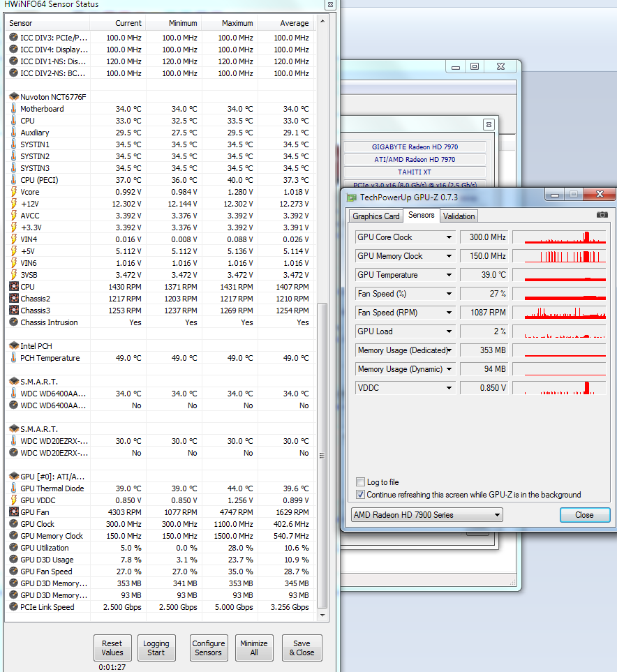617x672 pixels.
Task: Toggle Continue refreshing in background checkbox
Action: [361, 495]
